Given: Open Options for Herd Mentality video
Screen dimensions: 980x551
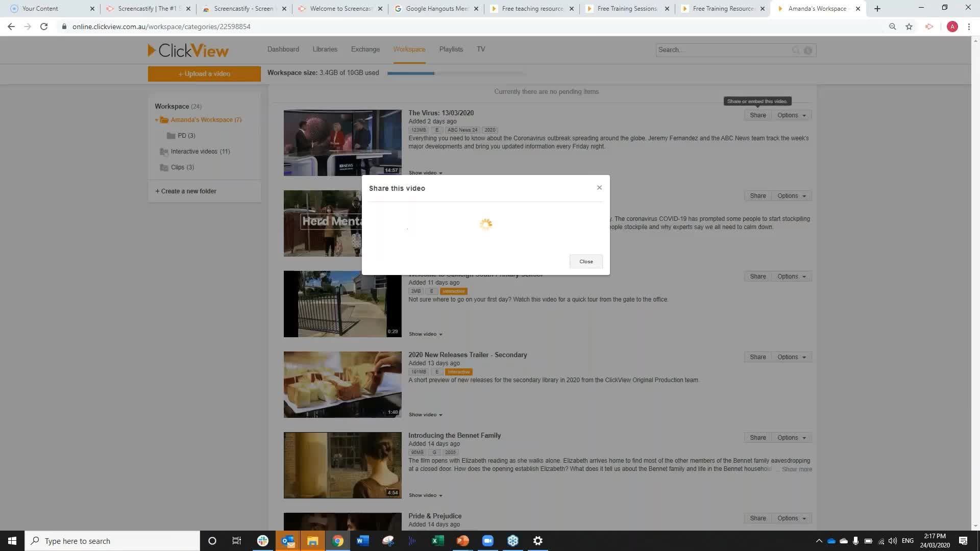Looking at the screenshot, I should pos(791,196).
